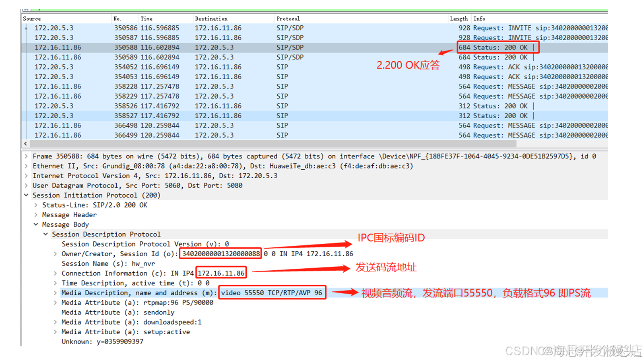
Task: Expand Connection Information (c) row
Action: click(x=55, y=273)
